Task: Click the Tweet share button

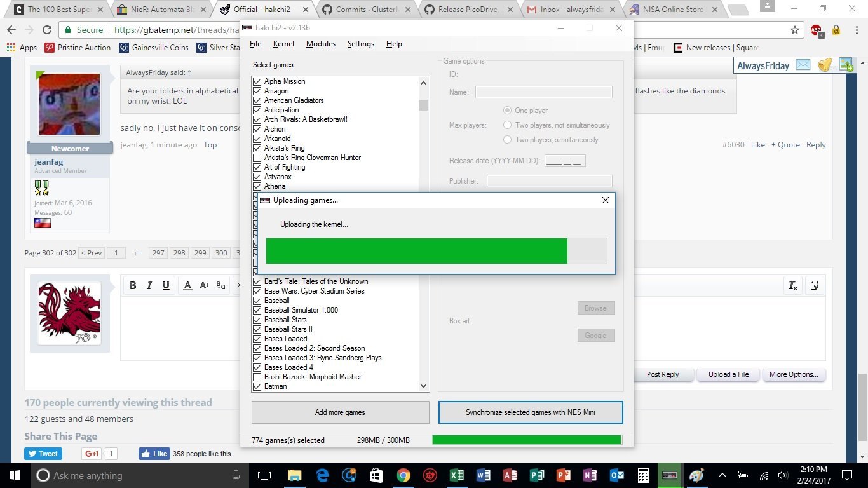Action: click(x=43, y=454)
